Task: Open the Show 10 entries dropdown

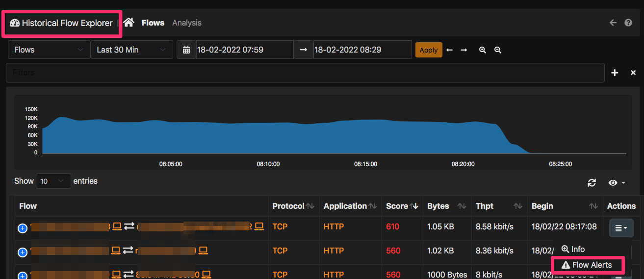Action: pos(53,181)
